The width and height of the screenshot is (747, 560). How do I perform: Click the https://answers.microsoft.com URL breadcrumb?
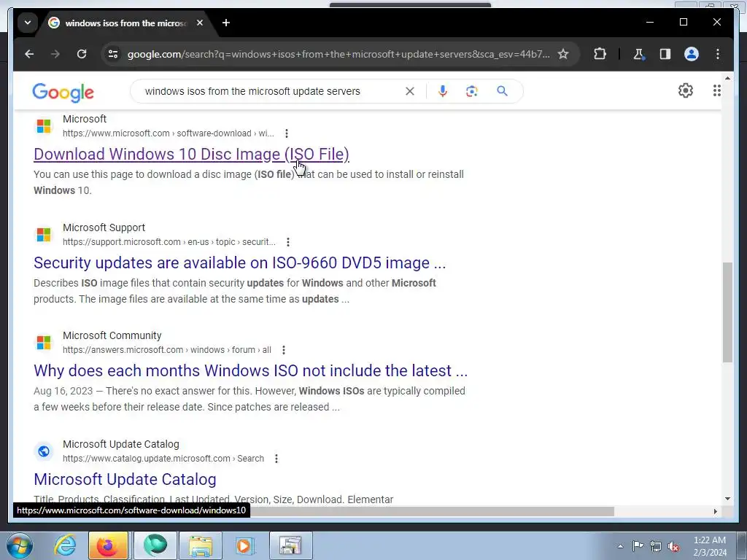[167, 350]
